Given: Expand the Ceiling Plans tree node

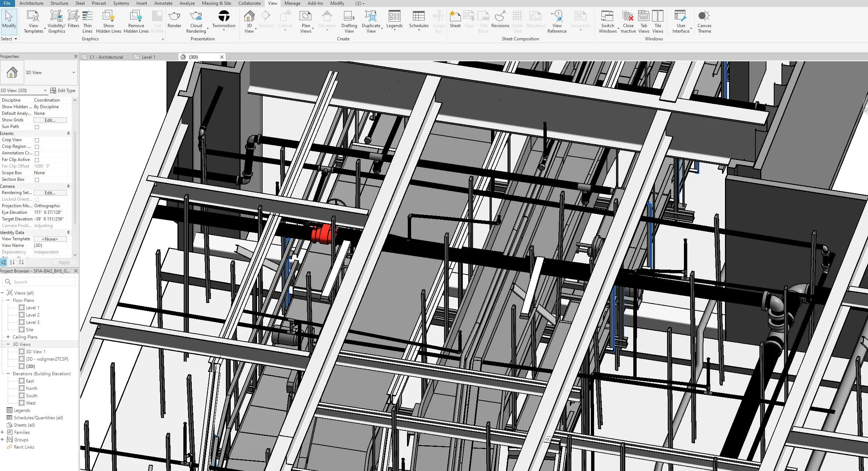Looking at the screenshot, I should pyautogui.click(x=8, y=337).
